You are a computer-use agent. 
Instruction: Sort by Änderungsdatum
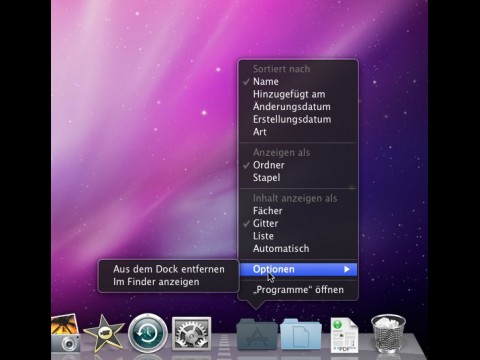tap(298, 107)
